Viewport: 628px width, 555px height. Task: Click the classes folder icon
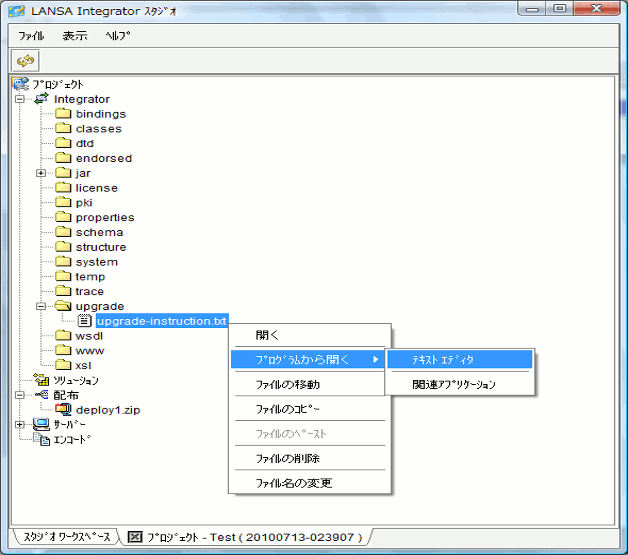pyautogui.click(x=63, y=128)
